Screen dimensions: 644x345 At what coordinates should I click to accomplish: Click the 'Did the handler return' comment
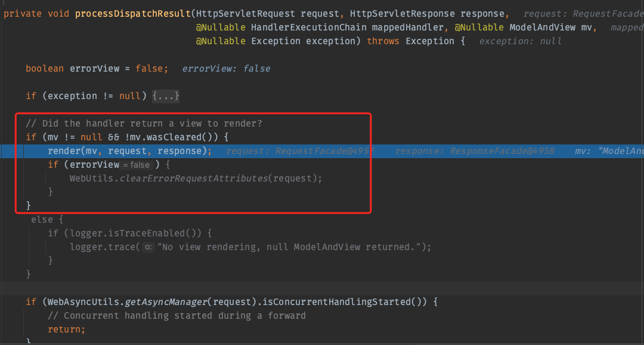coord(144,124)
